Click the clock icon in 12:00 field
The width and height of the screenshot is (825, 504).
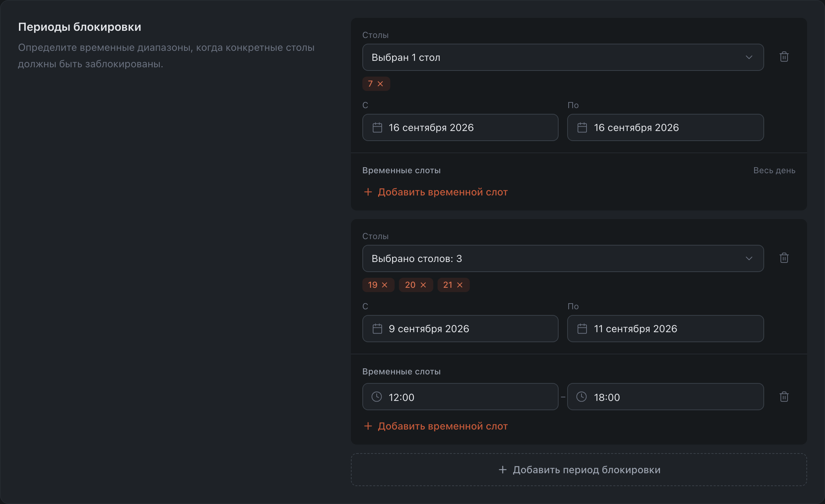377,397
